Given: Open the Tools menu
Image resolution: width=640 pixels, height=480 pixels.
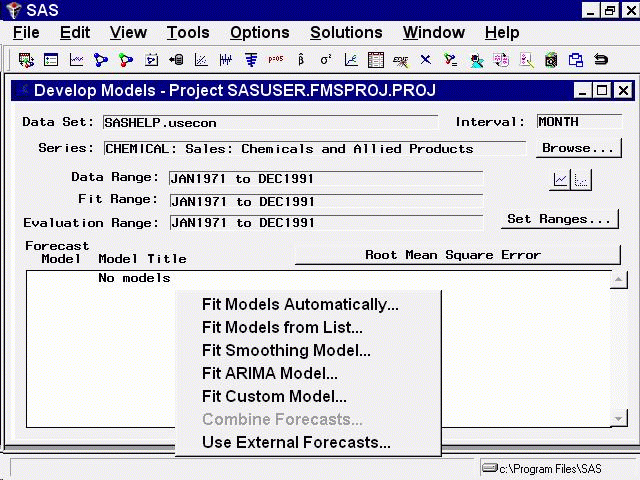Looking at the screenshot, I should (x=188, y=33).
